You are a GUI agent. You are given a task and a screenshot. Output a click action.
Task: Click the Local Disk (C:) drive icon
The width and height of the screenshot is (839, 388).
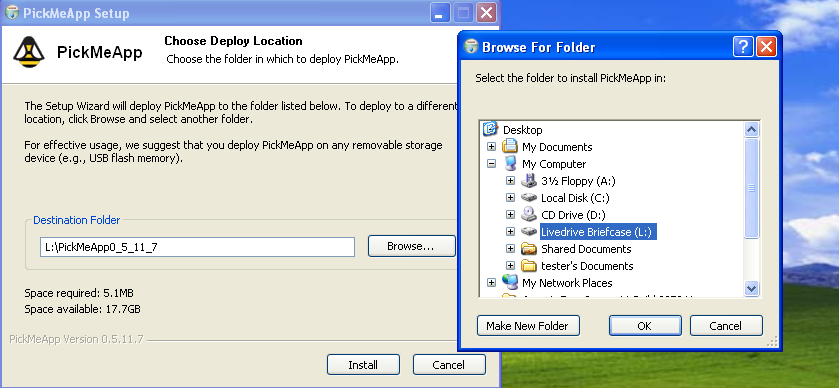[x=529, y=198]
